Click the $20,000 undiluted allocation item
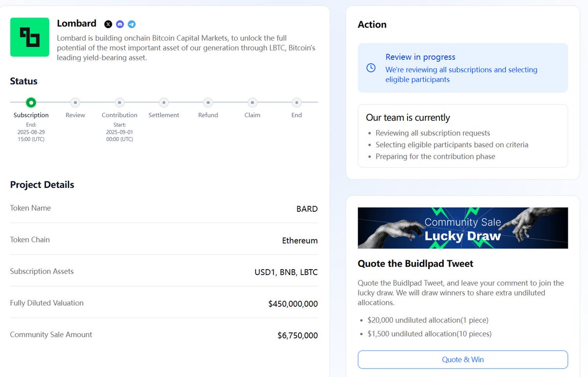This screenshot has width=588, height=377. pyautogui.click(x=428, y=321)
